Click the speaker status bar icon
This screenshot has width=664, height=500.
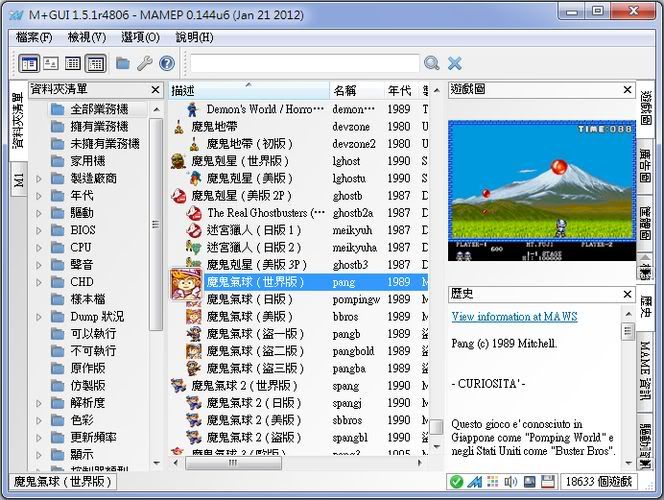(x=511, y=482)
